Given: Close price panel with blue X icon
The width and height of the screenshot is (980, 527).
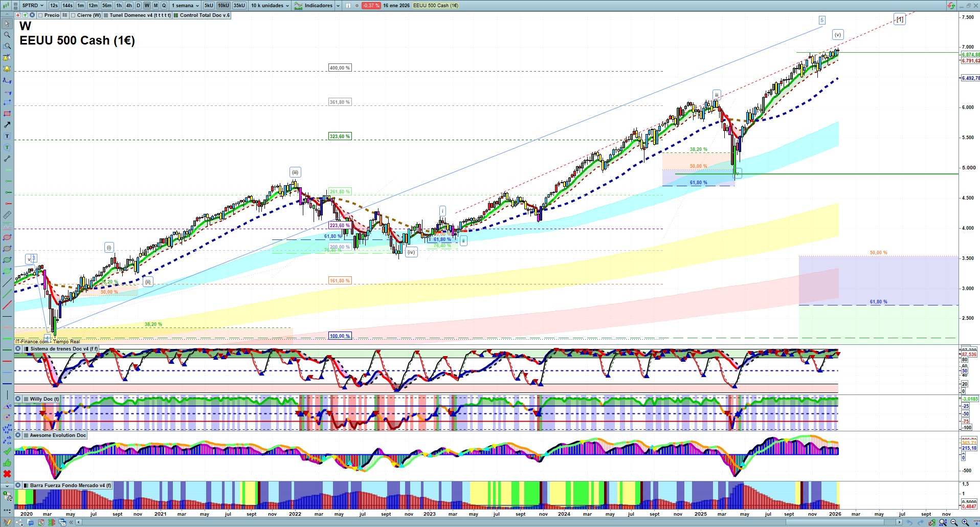Looking at the screenshot, I should [32, 15].
